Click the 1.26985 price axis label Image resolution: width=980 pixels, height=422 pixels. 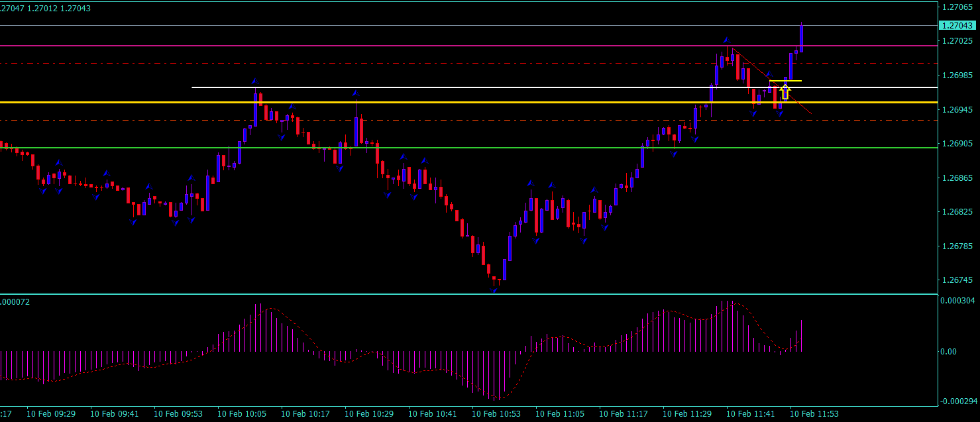click(956, 76)
